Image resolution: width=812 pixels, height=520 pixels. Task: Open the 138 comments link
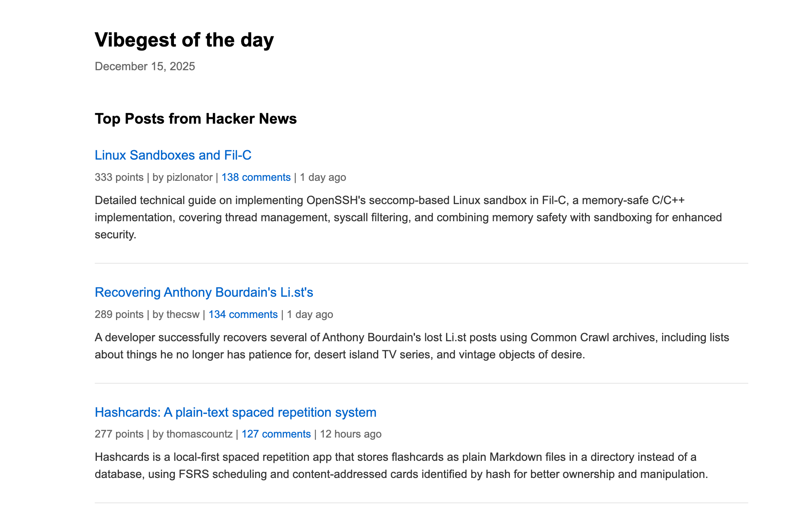pos(256,177)
